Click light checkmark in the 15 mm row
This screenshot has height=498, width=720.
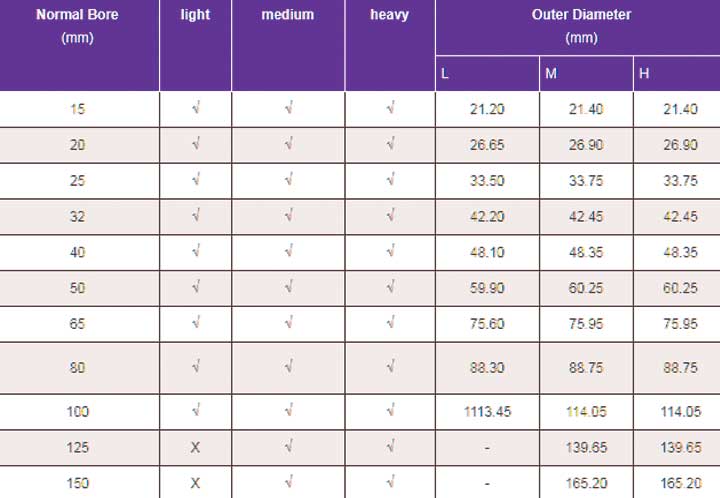[196, 108]
